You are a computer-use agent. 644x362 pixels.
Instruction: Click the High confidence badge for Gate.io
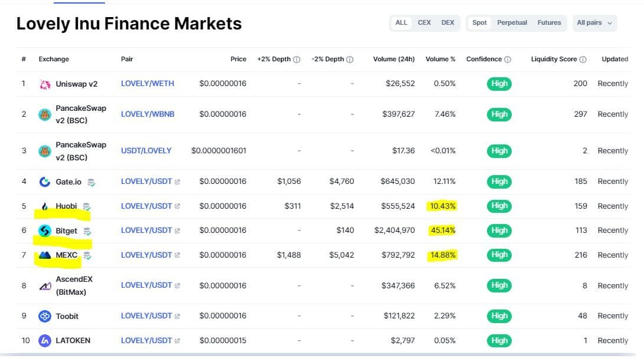(x=499, y=181)
